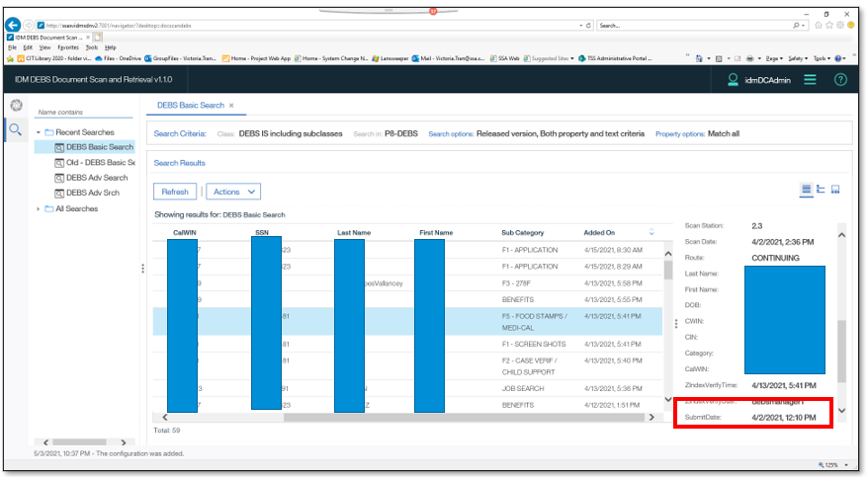Open the Safety dropdown in command bar
This screenshot has width=868, height=477.
(798, 58)
